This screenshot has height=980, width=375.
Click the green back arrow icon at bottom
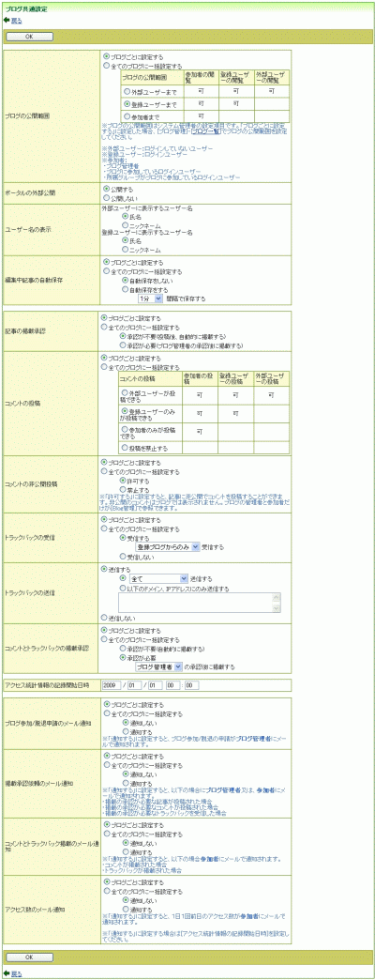tap(7, 973)
